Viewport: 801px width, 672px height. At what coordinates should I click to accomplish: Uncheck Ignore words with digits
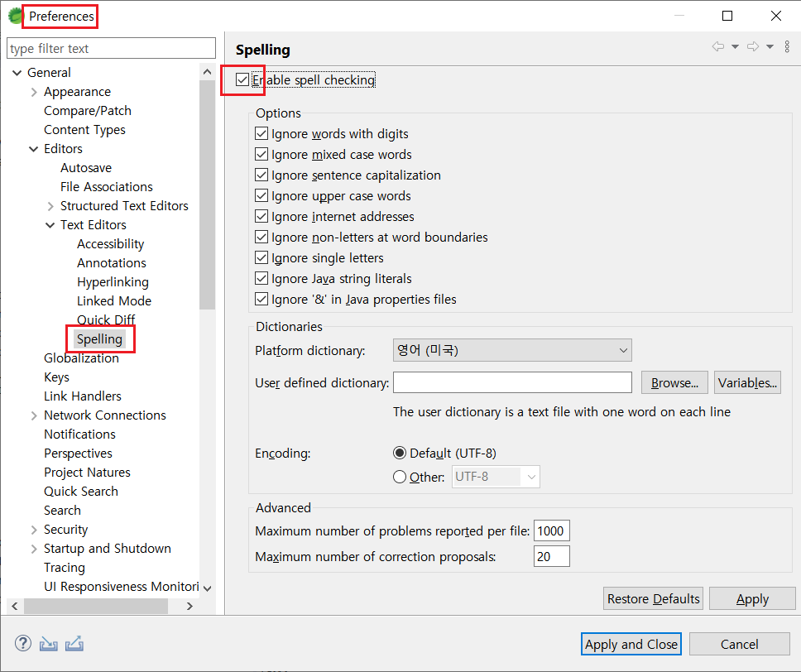(261, 133)
